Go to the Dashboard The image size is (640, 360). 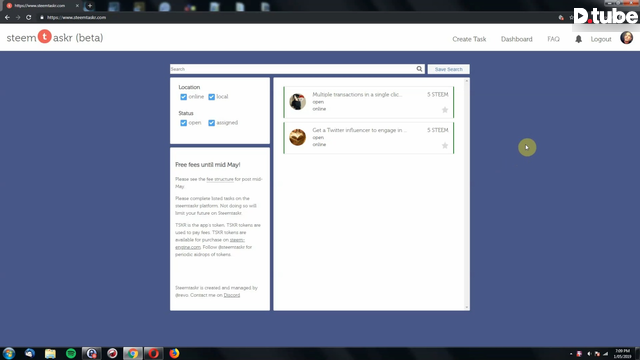pyautogui.click(x=516, y=39)
